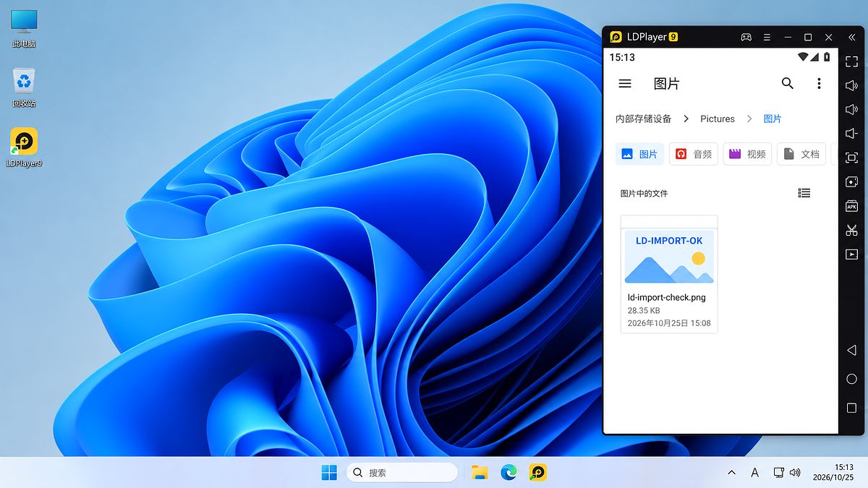This screenshot has width=868, height=488.
Task: Select the 图片 filter chip
Action: pos(639,154)
